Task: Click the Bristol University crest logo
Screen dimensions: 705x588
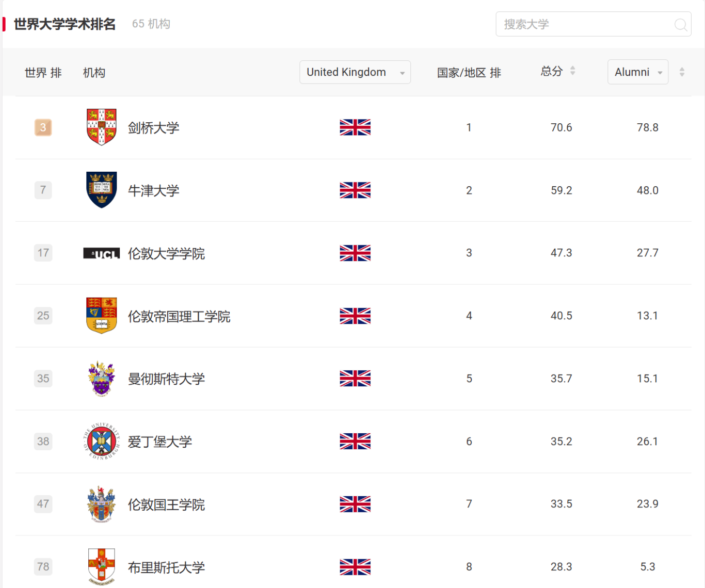Action: tap(102, 567)
